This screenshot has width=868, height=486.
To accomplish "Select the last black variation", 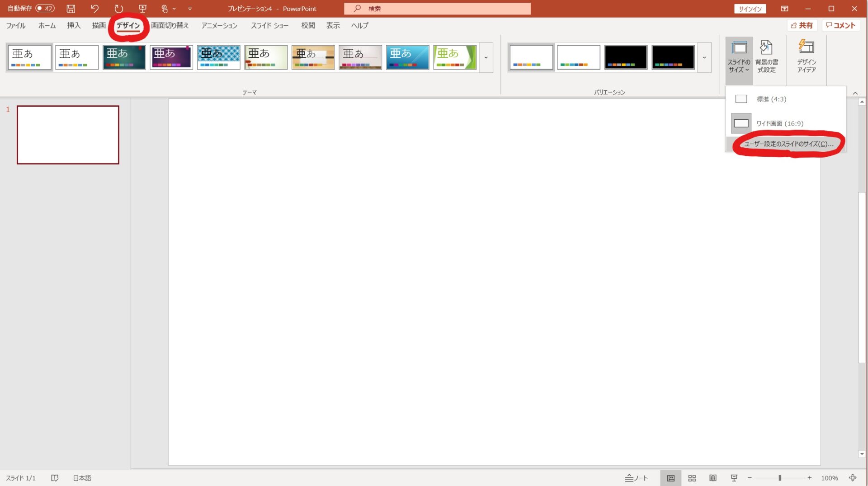I will 673,57.
